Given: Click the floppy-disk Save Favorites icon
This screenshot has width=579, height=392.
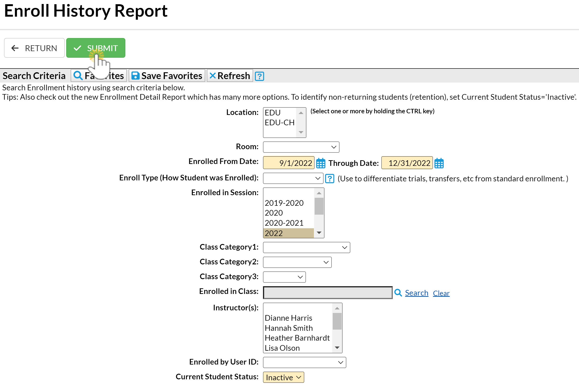Looking at the screenshot, I should pos(135,76).
